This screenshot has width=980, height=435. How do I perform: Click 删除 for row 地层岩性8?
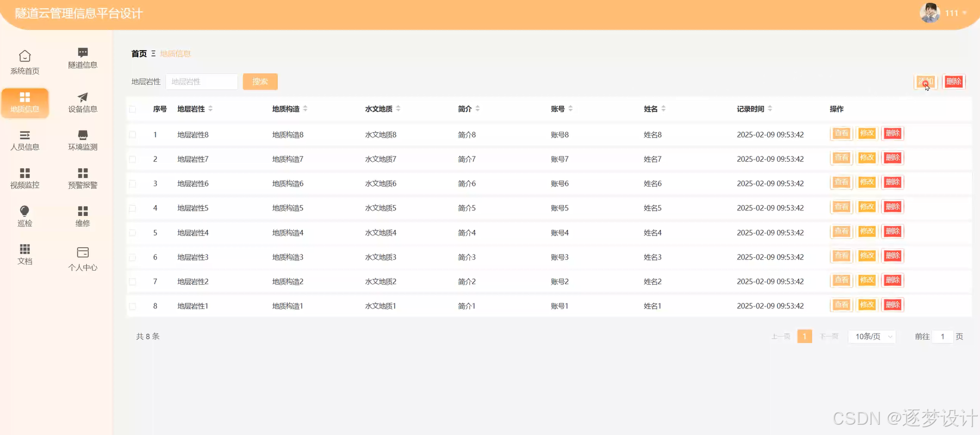pos(893,133)
